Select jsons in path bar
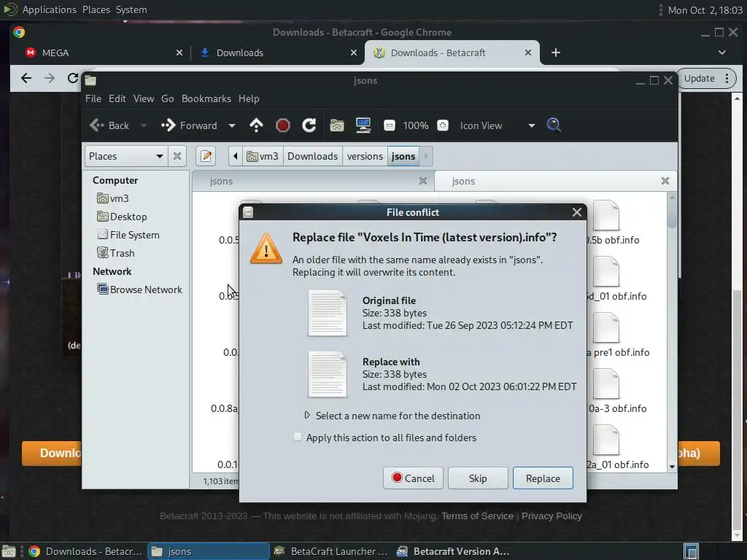The image size is (747, 560). (x=403, y=156)
